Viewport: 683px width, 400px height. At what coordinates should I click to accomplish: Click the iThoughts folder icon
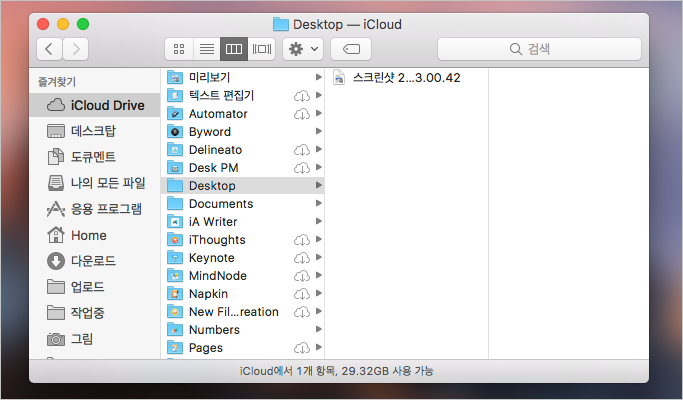[175, 240]
